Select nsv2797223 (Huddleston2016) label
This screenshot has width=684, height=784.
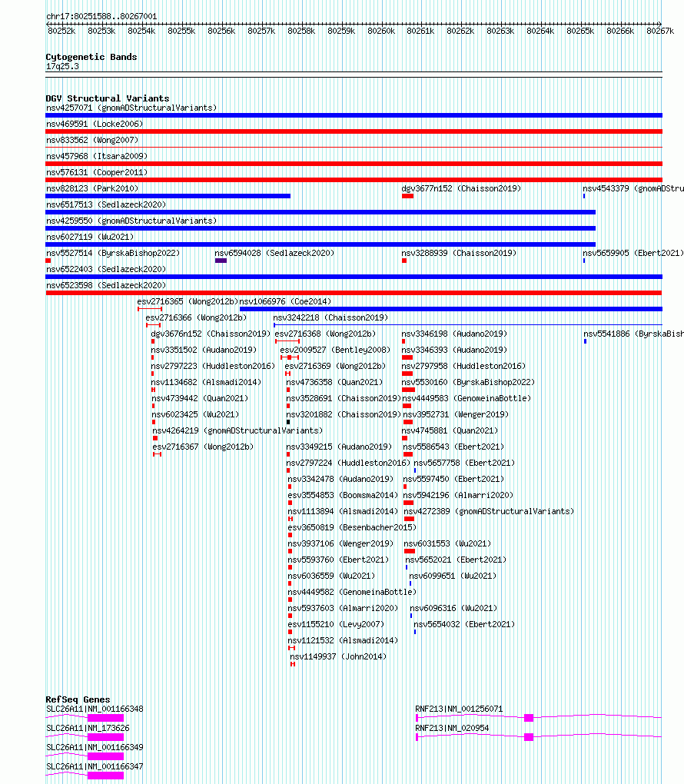pyautogui.click(x=213, y=366)
